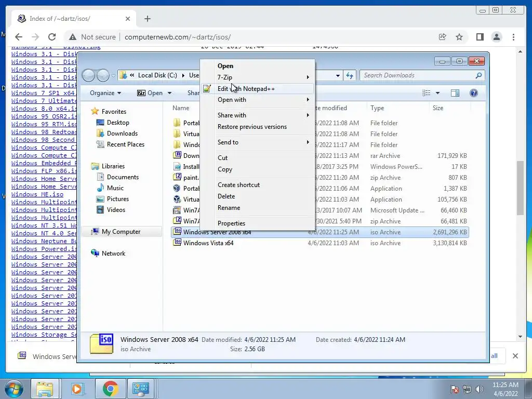This screenshot has height=399, width=532.
Task: Open Chrome three-dot menu
Action: pos(514,37)
